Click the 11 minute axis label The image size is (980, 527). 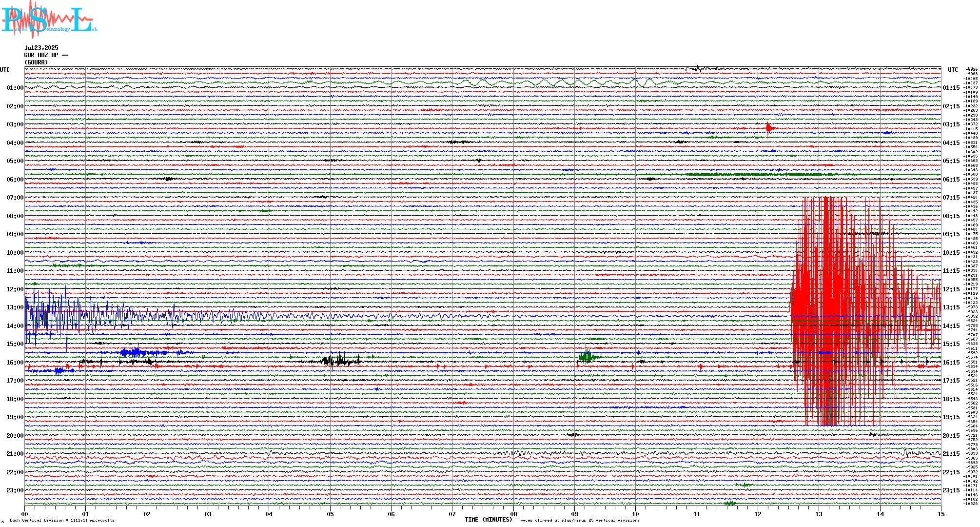click(x=697, y=514)
